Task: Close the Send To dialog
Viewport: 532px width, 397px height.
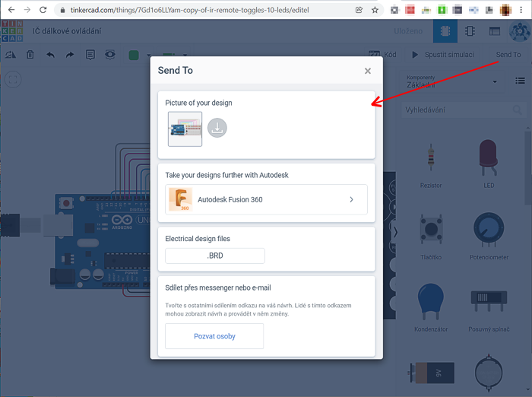Action: pos(367,71)
